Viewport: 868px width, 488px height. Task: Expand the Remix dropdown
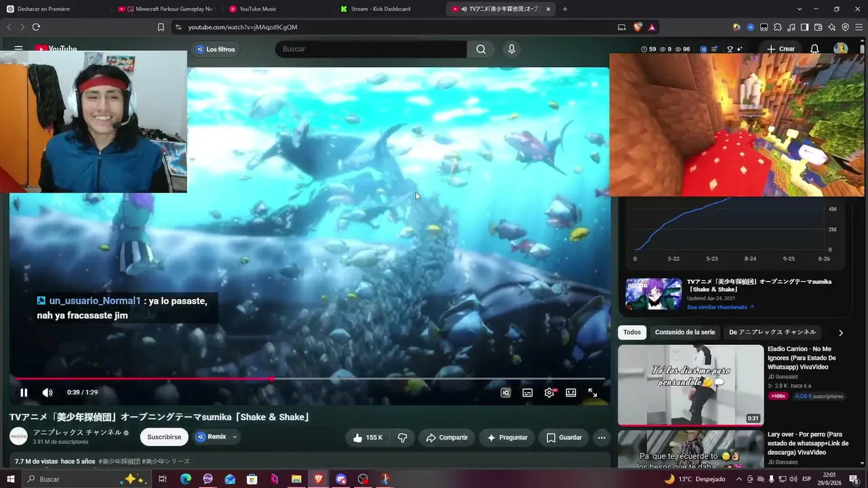click(x=217, y=437)
